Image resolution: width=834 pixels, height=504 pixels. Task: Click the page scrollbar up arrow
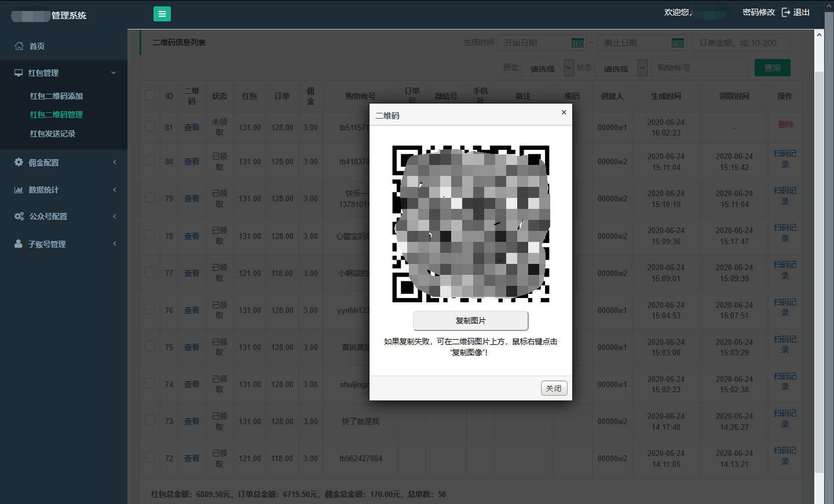(819, 35)
